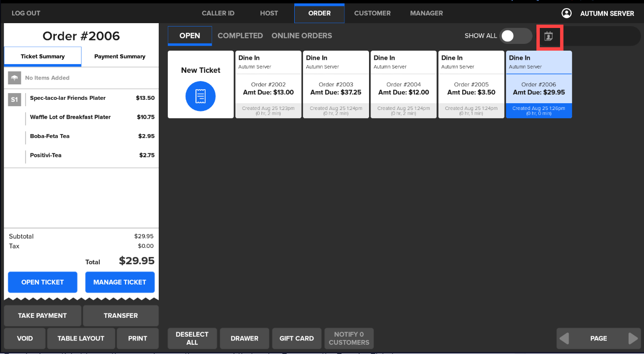Select the Order #2003 ticket card
The width and height of the screenshot is (644, 354).
click(336, 84)
